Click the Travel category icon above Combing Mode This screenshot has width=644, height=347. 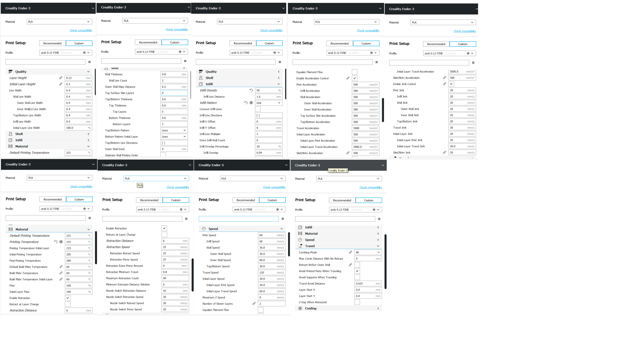(x=300, y=246)
